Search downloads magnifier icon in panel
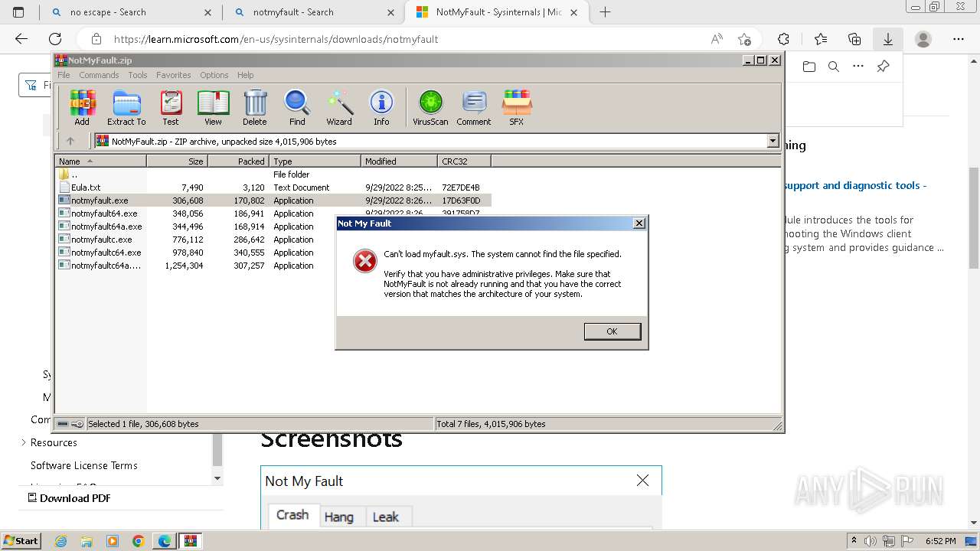 834,67
